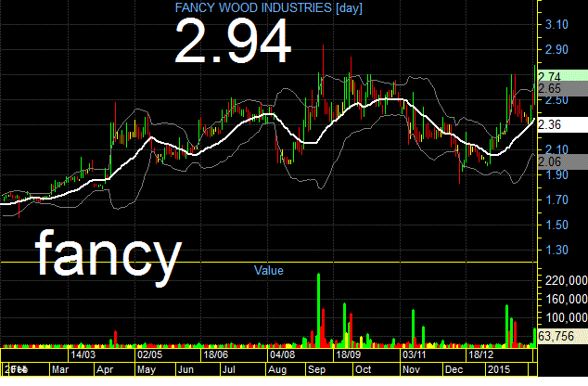Click the grey 2.06 lower band marker
This screenshot has width=588, height=386.
pos(563,161)
